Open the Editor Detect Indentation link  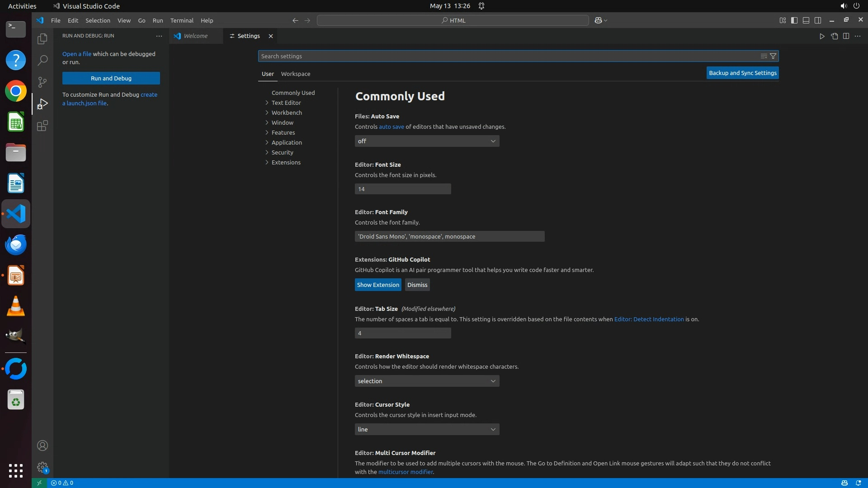(x=649, y=319)
